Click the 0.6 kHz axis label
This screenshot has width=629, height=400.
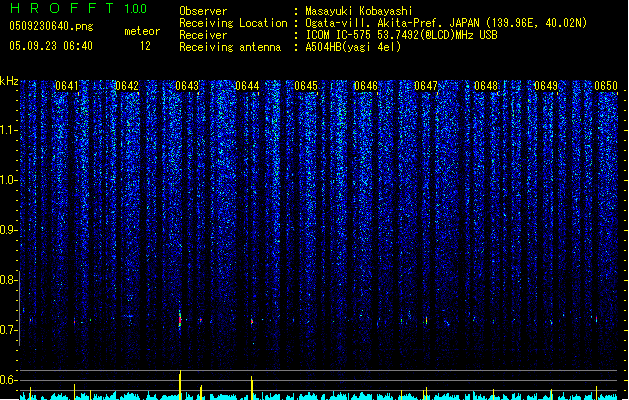point(9,380)
